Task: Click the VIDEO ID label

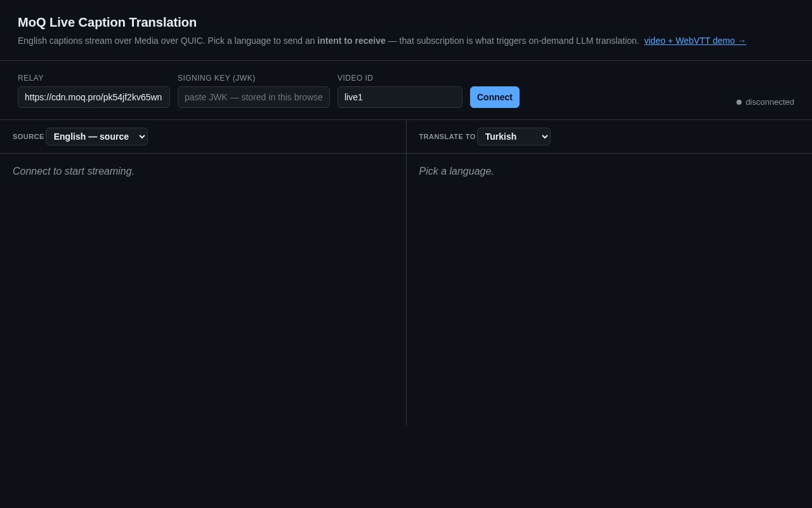Action: pyautogui.click(x=355, y=78)
